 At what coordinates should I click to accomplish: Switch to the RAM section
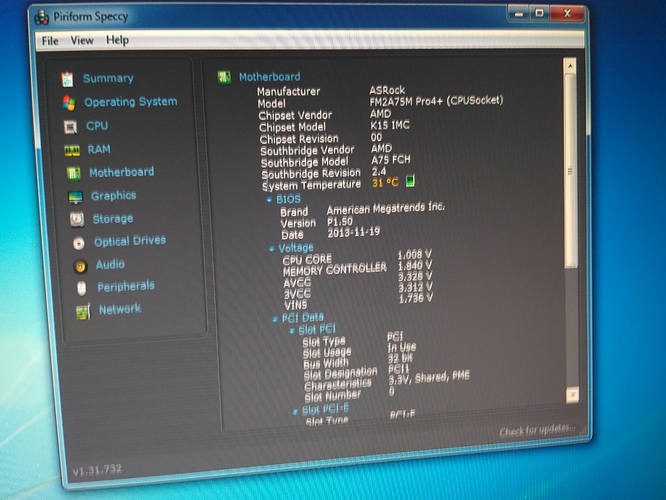99,149
